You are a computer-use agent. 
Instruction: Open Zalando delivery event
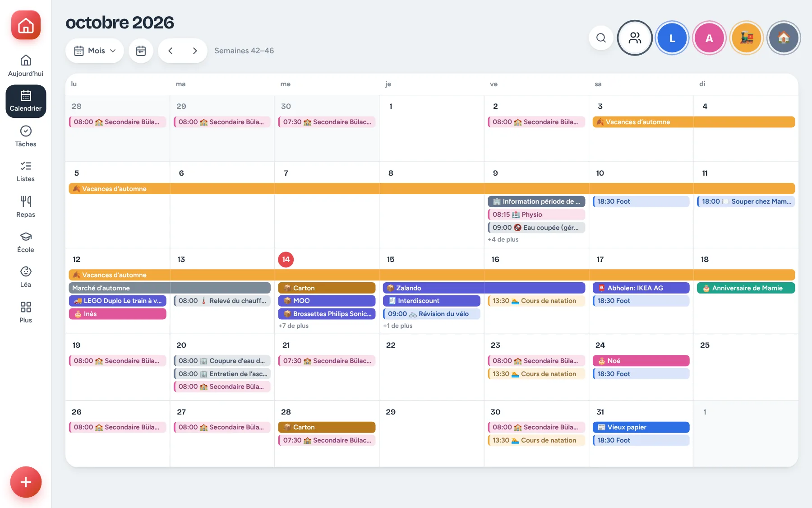(484, 288)
